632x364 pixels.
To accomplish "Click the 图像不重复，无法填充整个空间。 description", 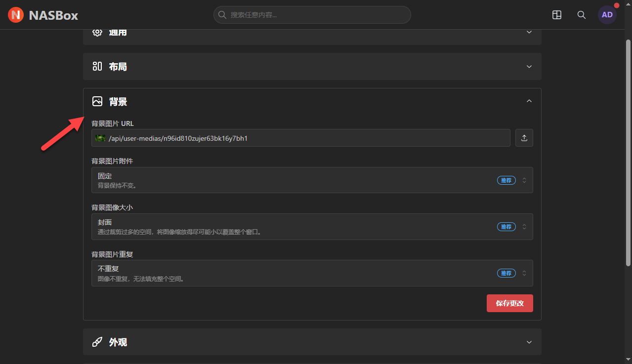I will pos(141,279).
